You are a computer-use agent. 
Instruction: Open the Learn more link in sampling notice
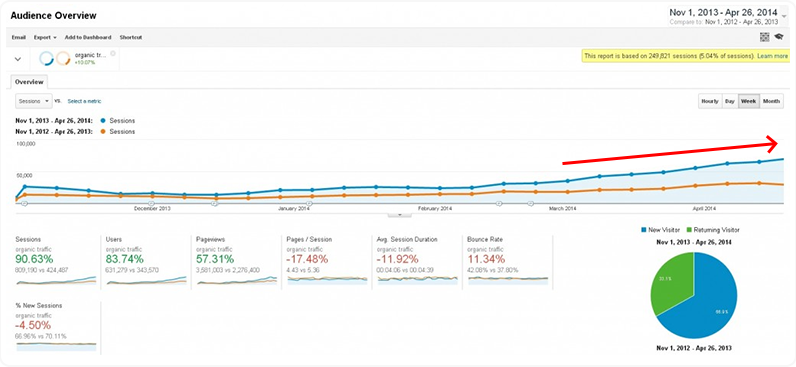click(x=773, y=56)
